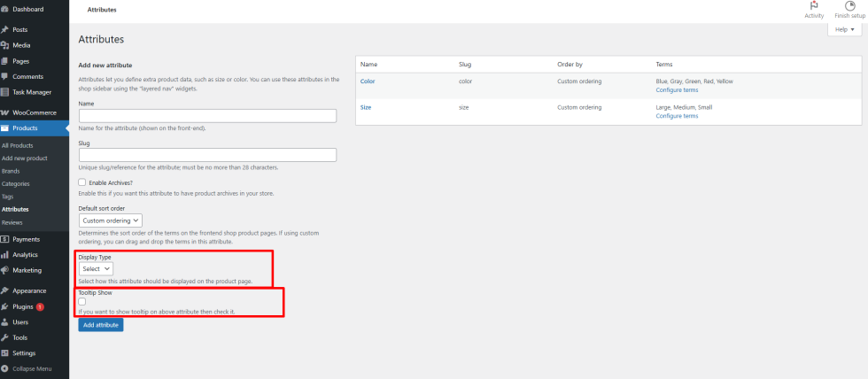Click the Task Manager icon
The height and width of the screenshot is (379, 868).
pyautogui.click(x=4, y=92)
